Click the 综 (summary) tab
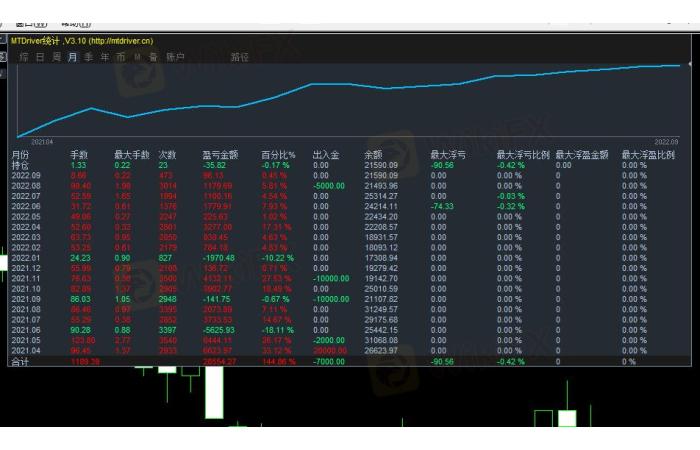The width and height of the screenshot is (700, 450). (x=23, y=57)
